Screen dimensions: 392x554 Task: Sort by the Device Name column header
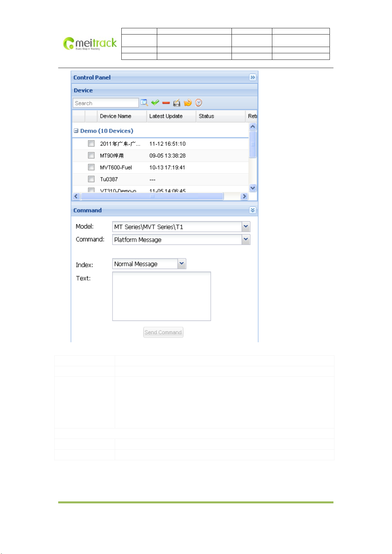coord(115,116)
